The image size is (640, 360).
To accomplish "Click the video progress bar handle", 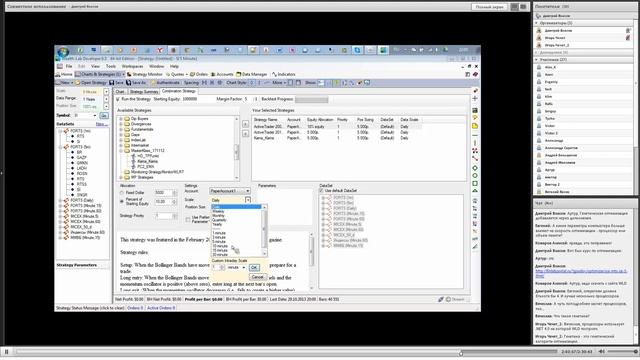I will coord(461,353).
